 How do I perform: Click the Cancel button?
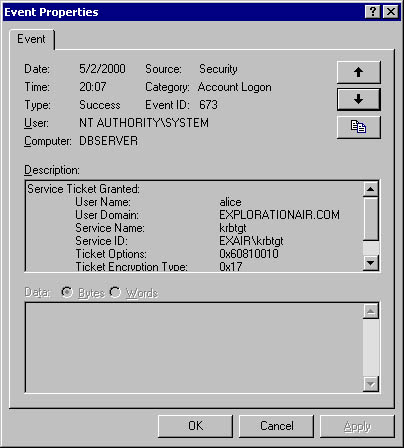277,426
